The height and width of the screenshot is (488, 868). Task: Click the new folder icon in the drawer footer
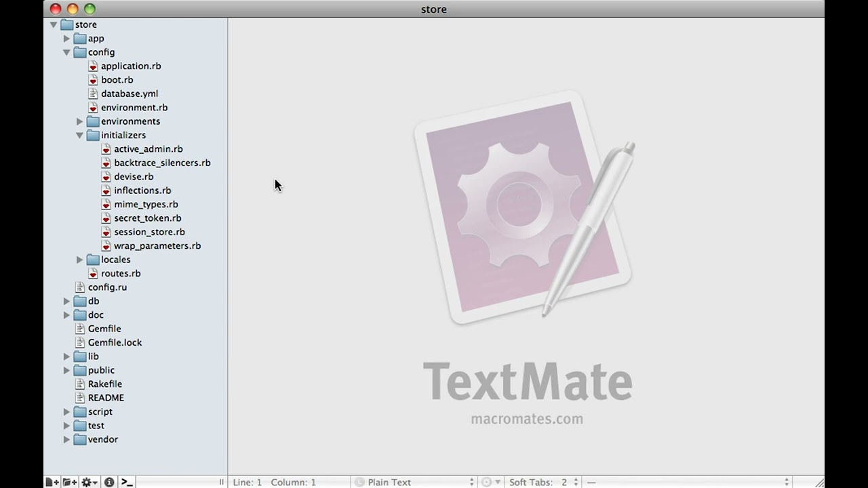70,482
